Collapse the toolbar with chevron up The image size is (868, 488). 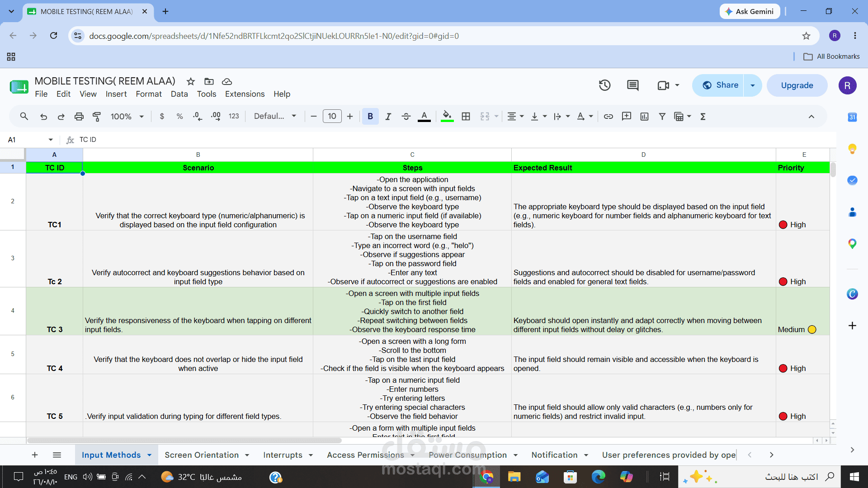tap(811, 117)
